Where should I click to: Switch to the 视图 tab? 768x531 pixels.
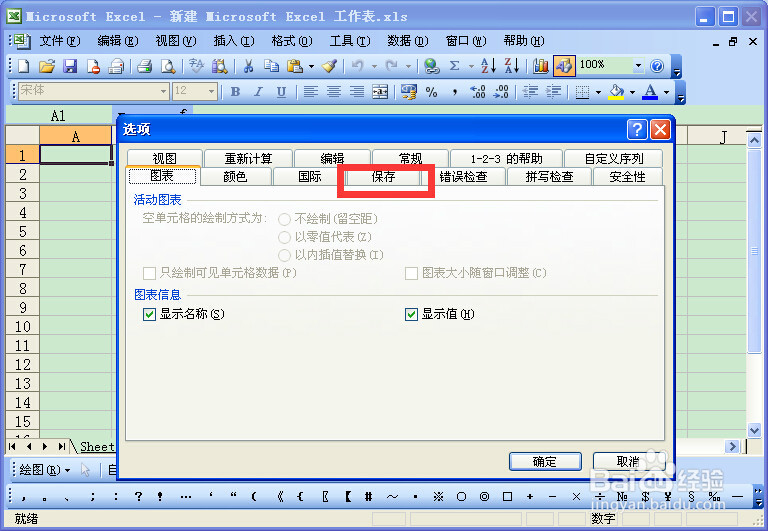point(164,158)
